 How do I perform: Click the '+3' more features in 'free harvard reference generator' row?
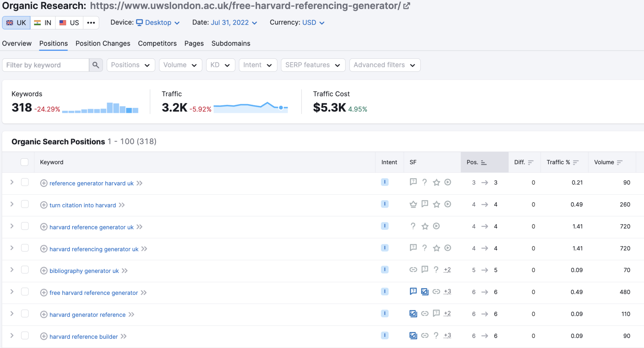click(447, 292)
